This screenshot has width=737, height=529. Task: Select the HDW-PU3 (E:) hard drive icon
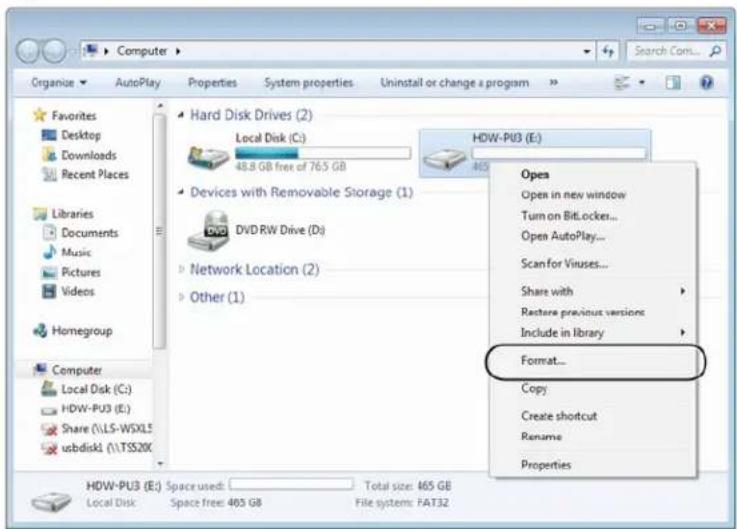(x=444, y=158)
